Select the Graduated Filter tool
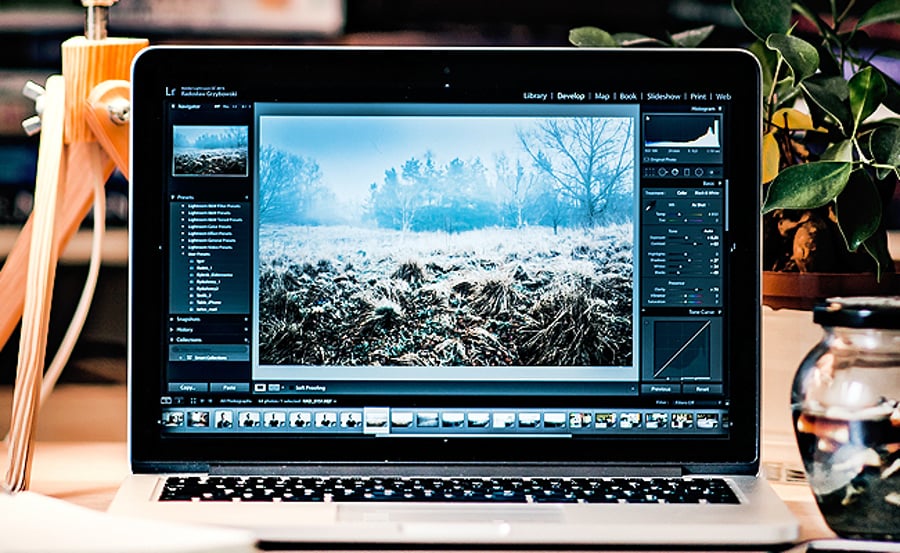This screenshot has width=900, height=553. [x=686, y=171]
